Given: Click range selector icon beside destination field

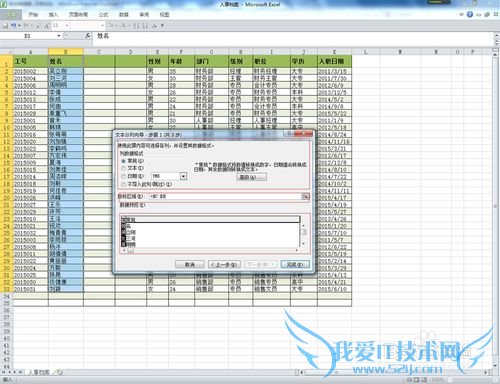Looking at the screenshot, I should [305, 197].
